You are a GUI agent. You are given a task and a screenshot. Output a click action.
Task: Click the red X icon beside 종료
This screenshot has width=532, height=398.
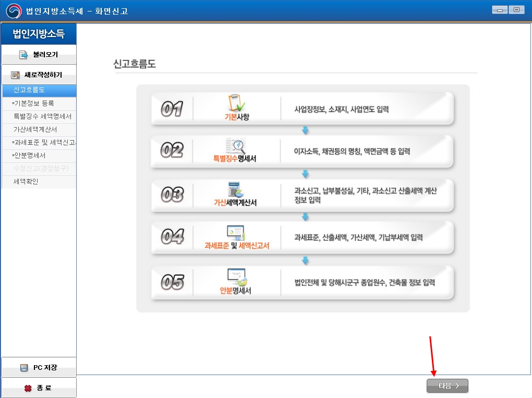(x=28, y=388)
